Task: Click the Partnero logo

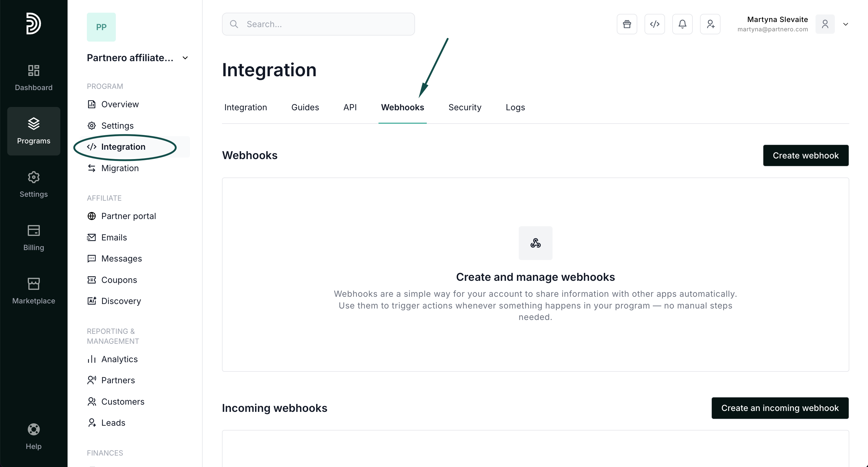Action: click(34, 24)
